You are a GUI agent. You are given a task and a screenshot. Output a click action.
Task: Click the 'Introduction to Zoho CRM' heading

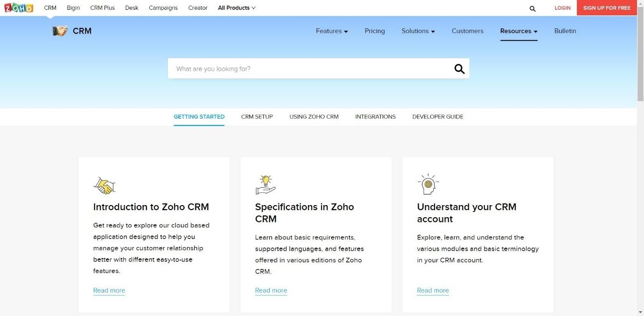tap(151, 207)
